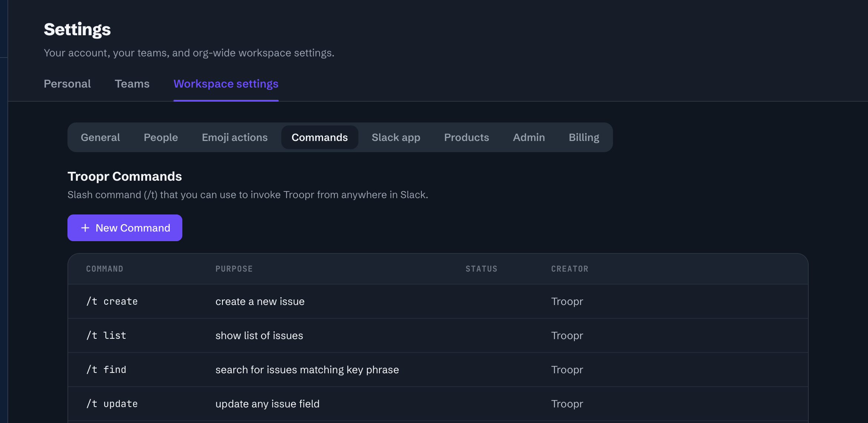Viewport: 868px width, 423px height.
Task: Click the /t list command cell
Action: [x=106, y=335]
